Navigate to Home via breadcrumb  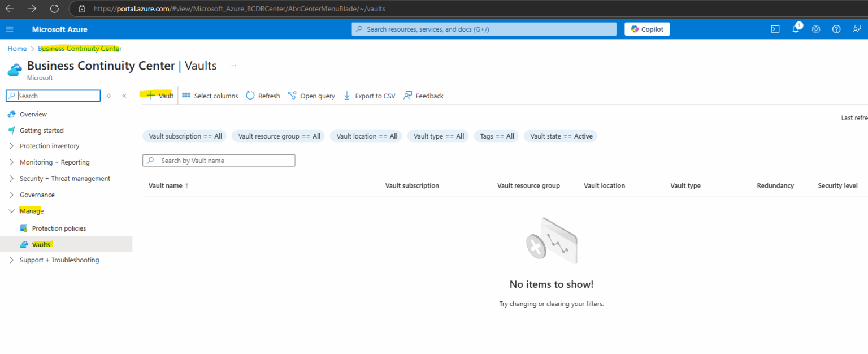tap(17, 48)
